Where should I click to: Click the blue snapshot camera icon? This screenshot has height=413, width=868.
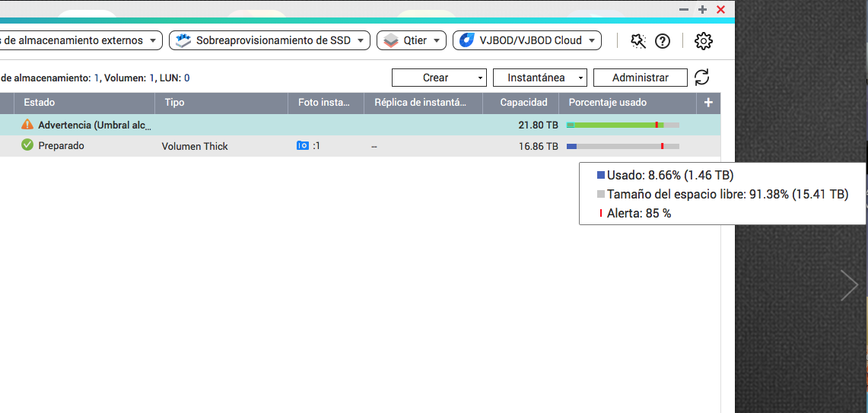pyautogui.click(x=303, y=145)
